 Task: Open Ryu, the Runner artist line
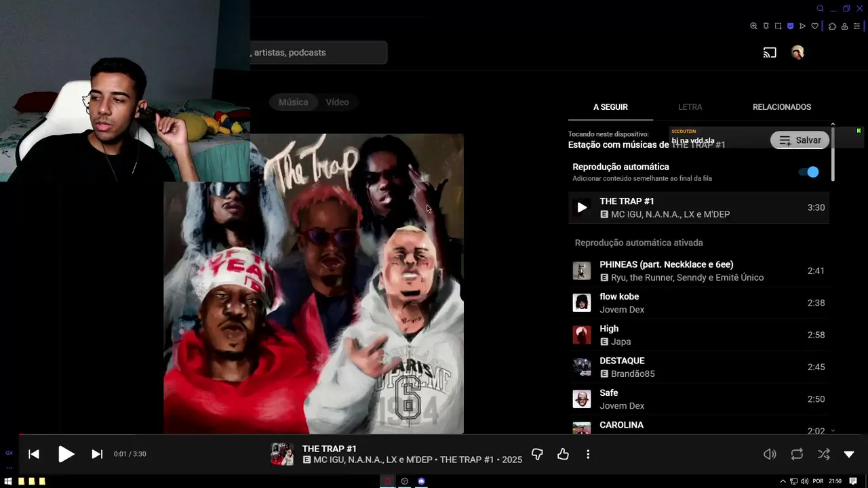click(688, 277)
